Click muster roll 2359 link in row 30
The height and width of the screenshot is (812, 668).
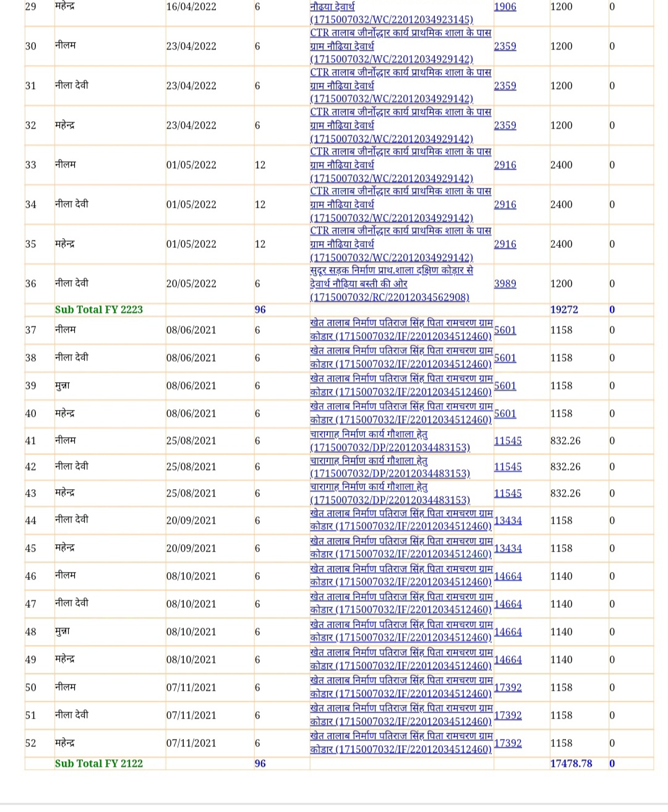[505, 46]
